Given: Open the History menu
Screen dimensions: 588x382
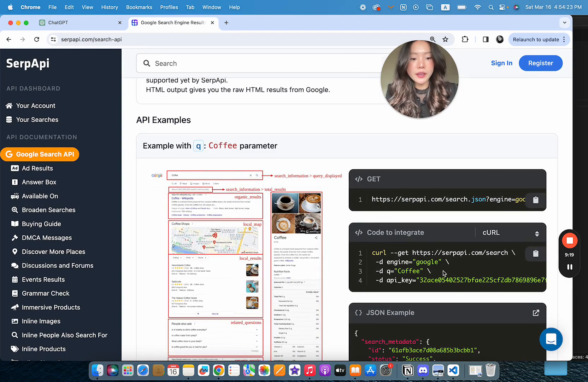Looking at the screenshot, I should click(x=110, y=7).
